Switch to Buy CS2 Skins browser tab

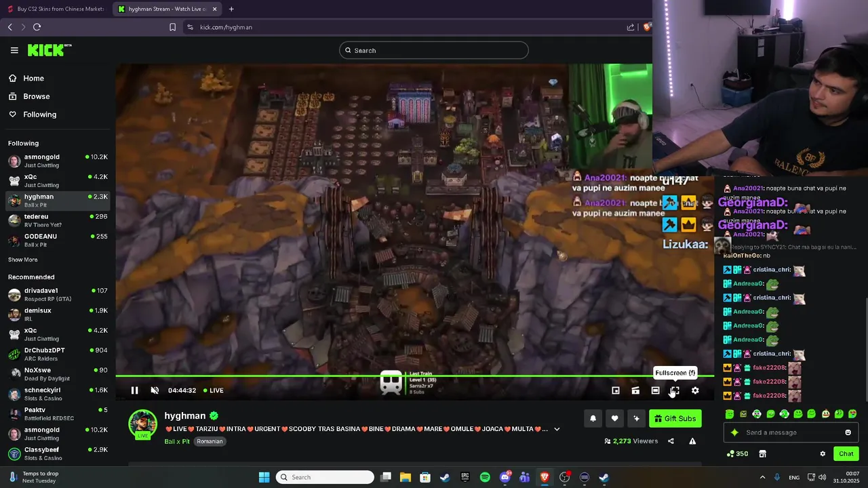(56, 9)
